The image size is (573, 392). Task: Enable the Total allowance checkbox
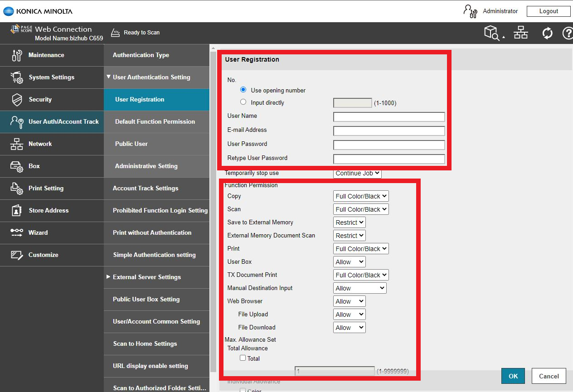pyautogui.click(x=243, y=358)
